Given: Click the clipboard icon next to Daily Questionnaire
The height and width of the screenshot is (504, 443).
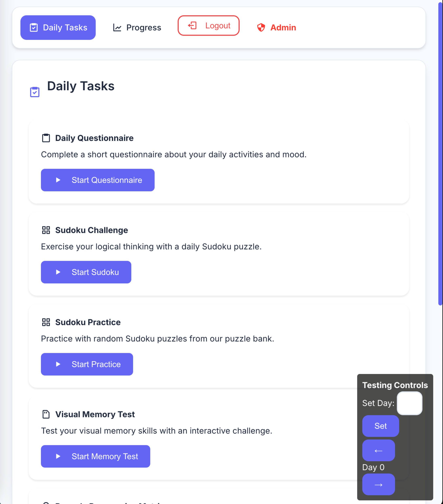Looking at the screenshot, I should pos(46,138).
